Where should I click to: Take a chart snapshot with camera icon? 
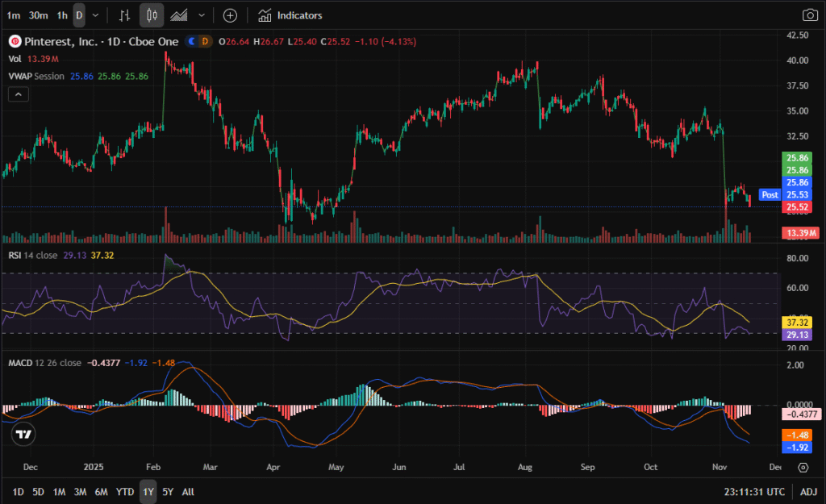click(x=809, y=15)
